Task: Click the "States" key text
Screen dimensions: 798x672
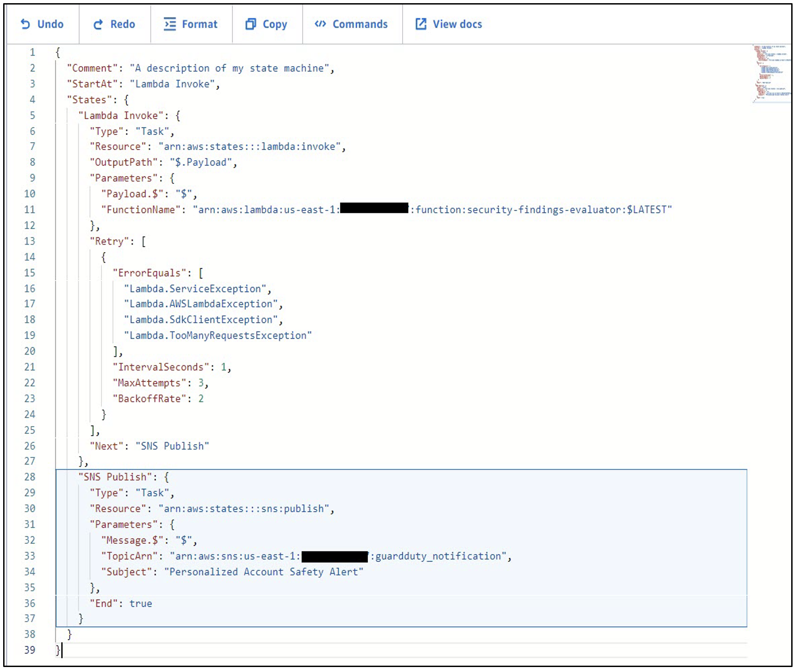Action: 89,100
